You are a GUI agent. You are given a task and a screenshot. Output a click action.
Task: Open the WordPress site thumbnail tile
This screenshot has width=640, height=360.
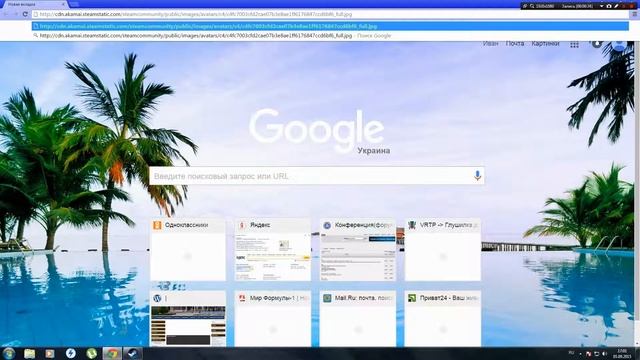(188, 319)
